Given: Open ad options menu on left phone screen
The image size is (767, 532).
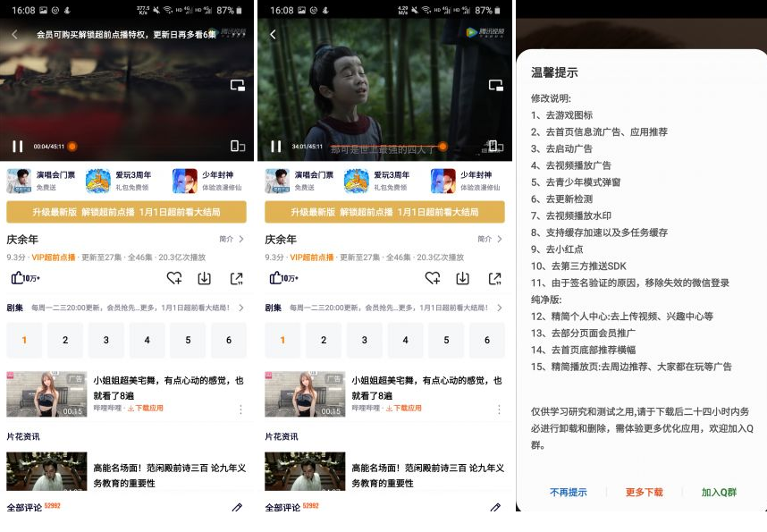Looking at the screenshot, I should coord(240,410).
